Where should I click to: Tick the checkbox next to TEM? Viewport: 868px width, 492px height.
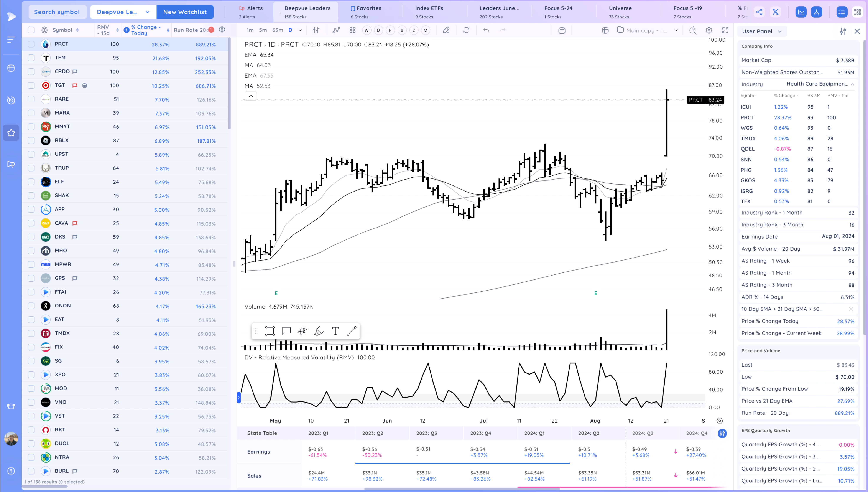pyautogui.click(x=31, y=58)
